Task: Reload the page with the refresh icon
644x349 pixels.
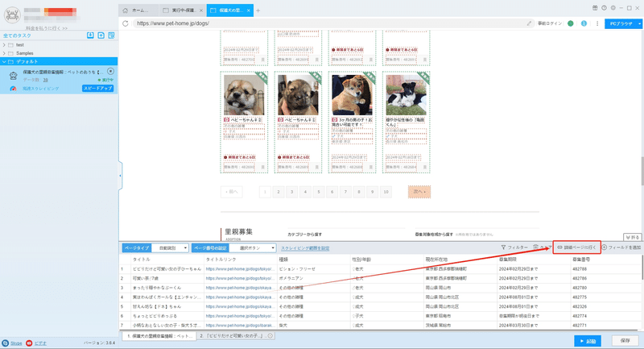Action: click(126, 23)
